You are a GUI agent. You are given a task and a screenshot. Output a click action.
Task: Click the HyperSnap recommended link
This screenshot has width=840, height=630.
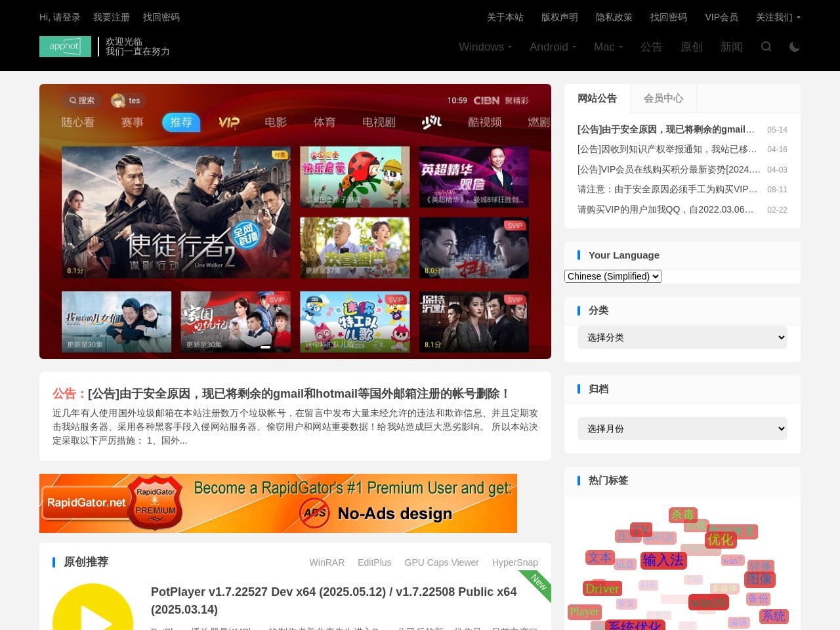[x=515, y=562]
